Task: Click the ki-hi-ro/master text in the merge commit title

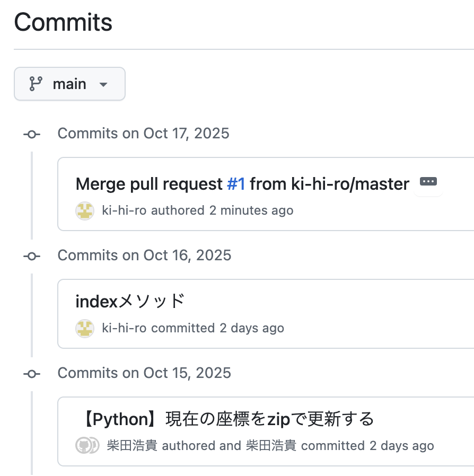Action: [350, 184]
